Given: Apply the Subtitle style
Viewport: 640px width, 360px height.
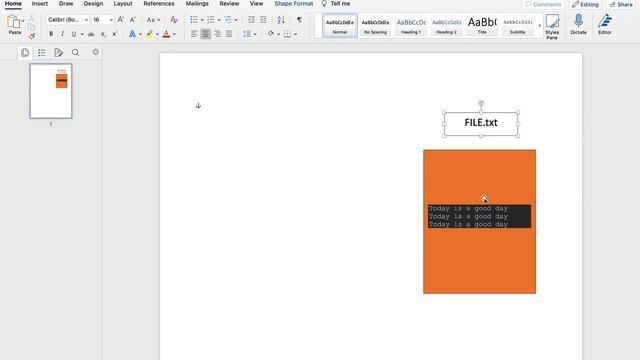Looking at the screenshot, I should (518, 26).
